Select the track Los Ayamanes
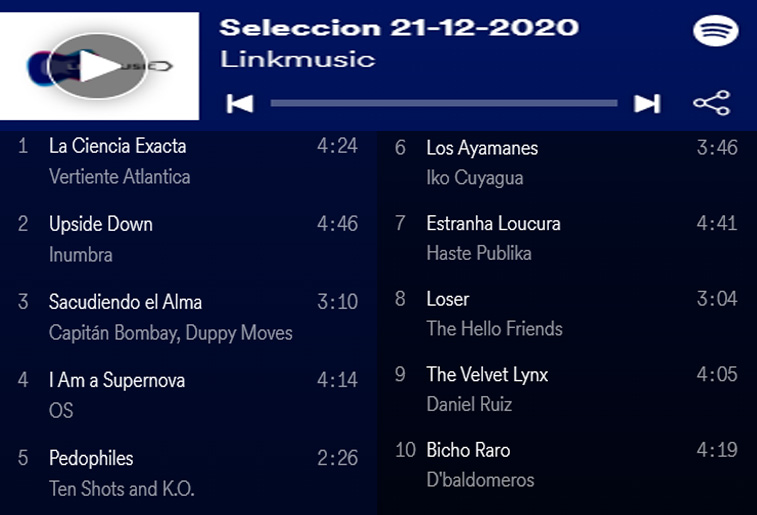Image resolution: width=757 pixels, height=515 pixels. pyautogui.click(x=482, y=148)
